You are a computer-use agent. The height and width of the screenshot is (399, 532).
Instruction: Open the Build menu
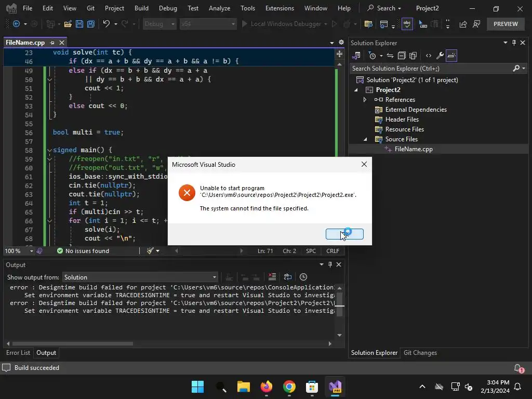tap(141, 8)
